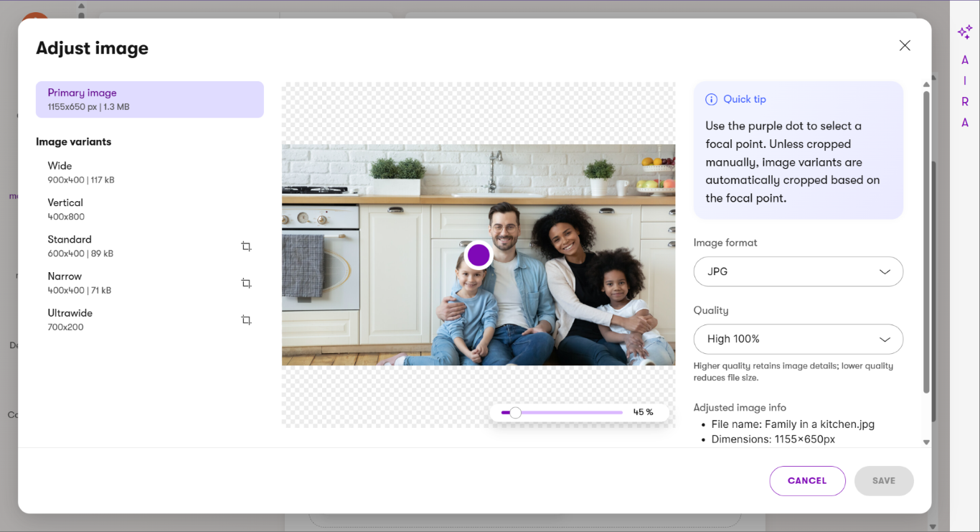The image size is (980, 532).
Task: Expand the Quality High 100% dropdown
Action: 798,339
